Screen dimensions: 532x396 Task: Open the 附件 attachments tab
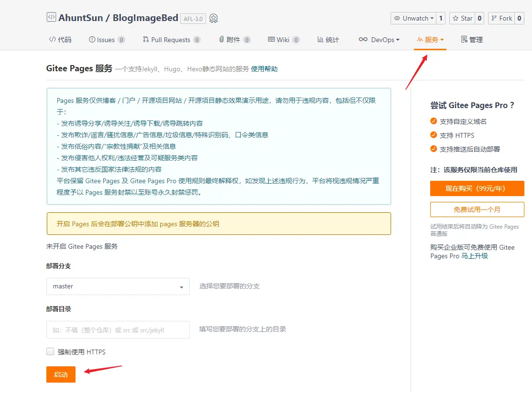click(x=234, y=40)
